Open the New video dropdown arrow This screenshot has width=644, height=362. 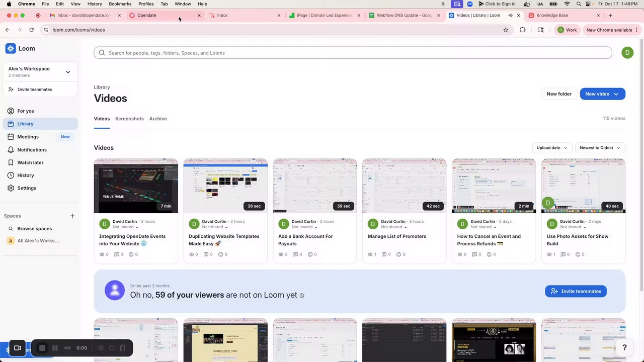(x=616, y=94)
